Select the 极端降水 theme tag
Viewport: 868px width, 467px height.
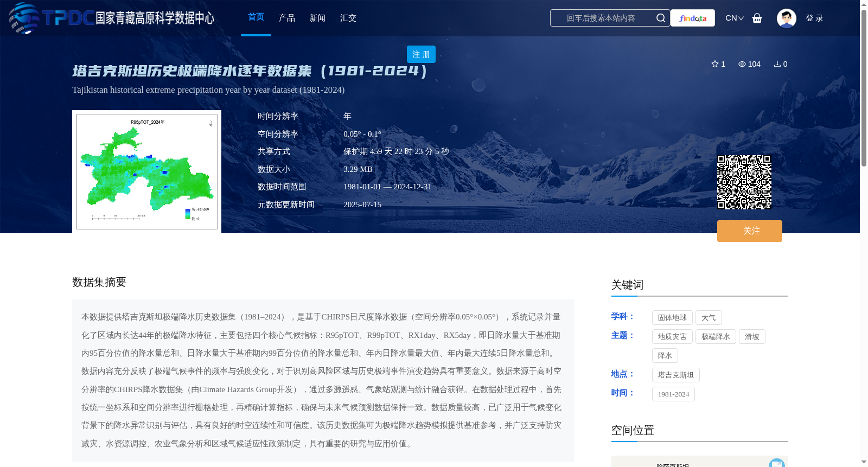[x=716, y=337]
